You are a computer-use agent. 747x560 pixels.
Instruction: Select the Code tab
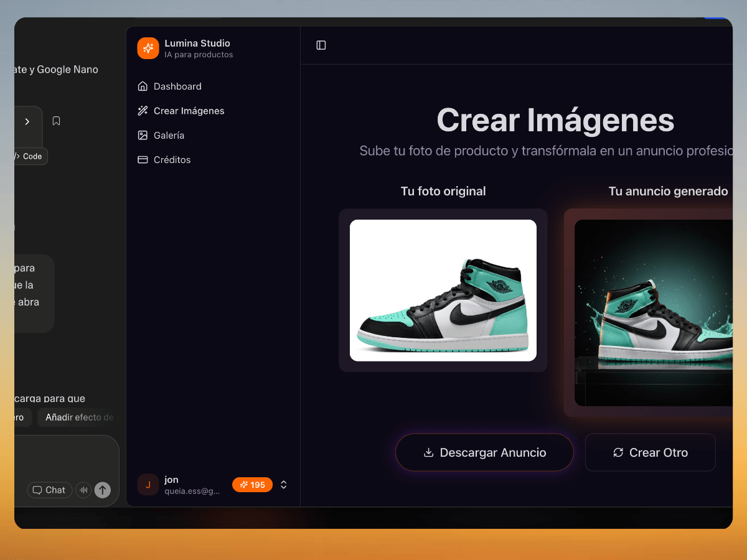[x=29, y=156]
